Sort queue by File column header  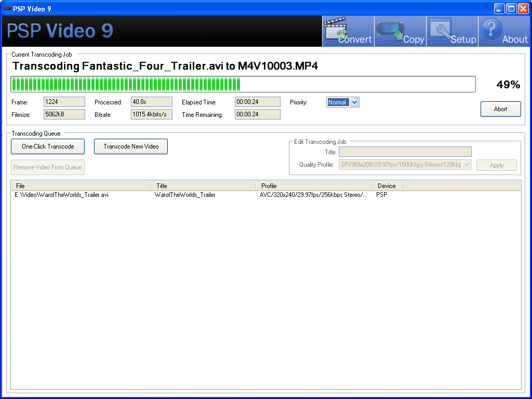point(81,185)
